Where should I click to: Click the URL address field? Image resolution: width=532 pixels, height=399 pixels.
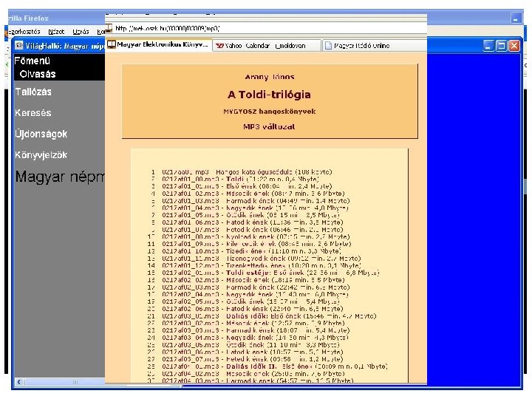point(265,28)
